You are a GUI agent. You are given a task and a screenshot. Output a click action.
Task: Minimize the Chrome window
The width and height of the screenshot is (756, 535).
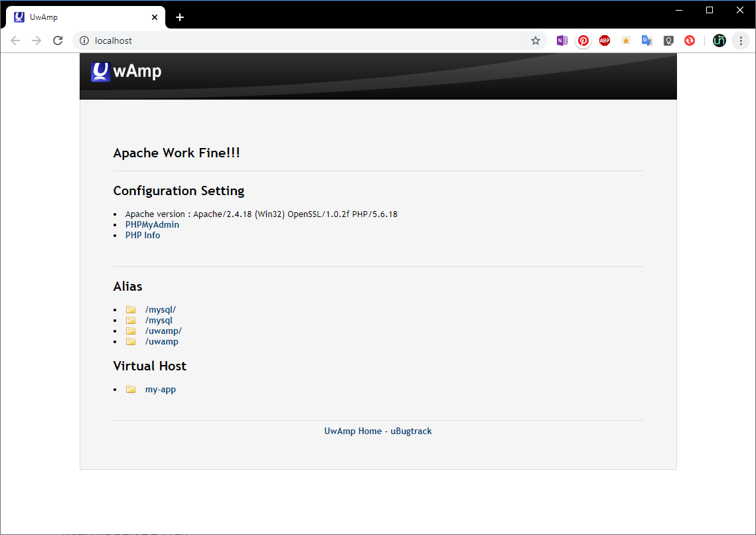click(679, 10)
